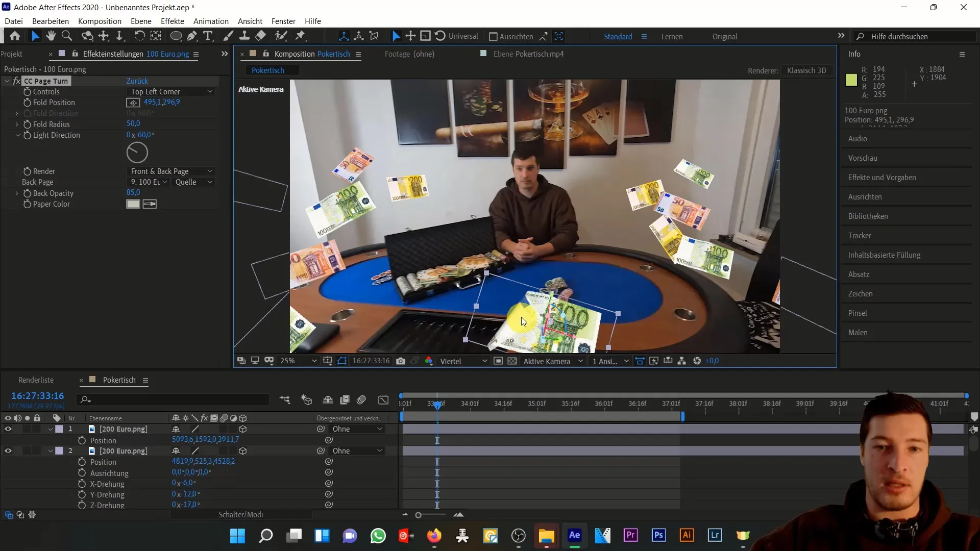Open WhatsApp from the taskbar
980x551 pixels.
378,535
